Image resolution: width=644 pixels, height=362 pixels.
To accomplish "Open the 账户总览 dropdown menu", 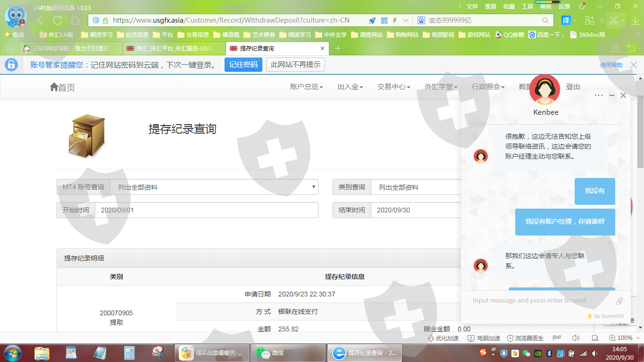I will pyautogui.click(x=306, y=87).
